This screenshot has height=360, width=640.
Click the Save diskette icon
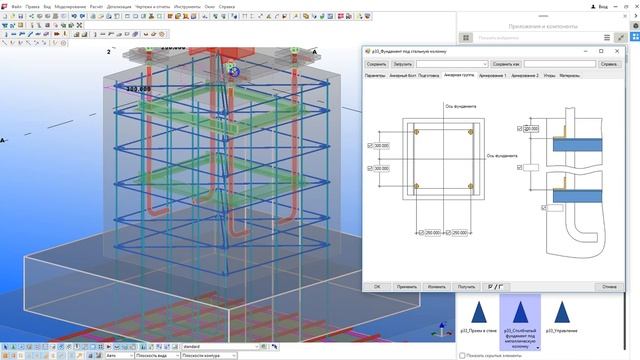pos(20,16)
